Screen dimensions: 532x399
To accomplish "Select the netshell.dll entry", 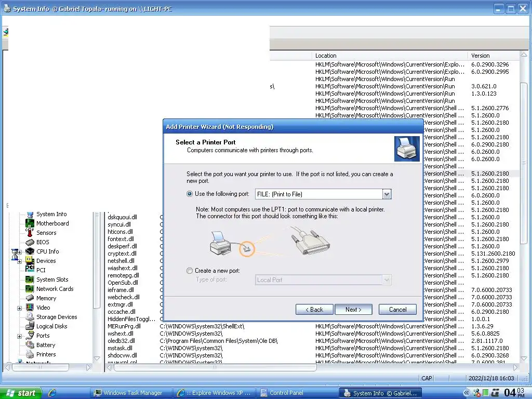I will click(x=121, y=261).
